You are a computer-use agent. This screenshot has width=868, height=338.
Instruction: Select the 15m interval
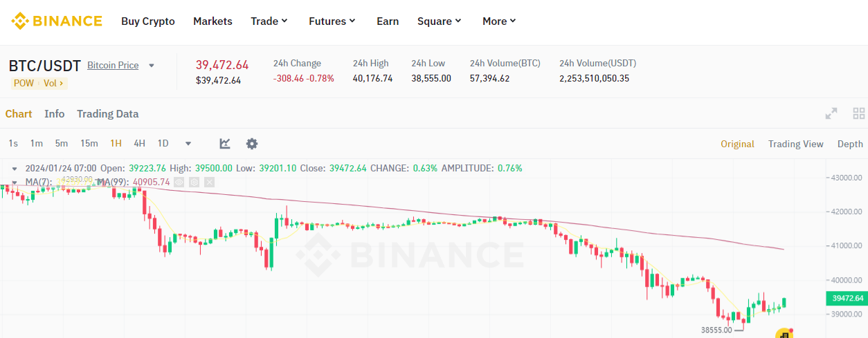89,143
